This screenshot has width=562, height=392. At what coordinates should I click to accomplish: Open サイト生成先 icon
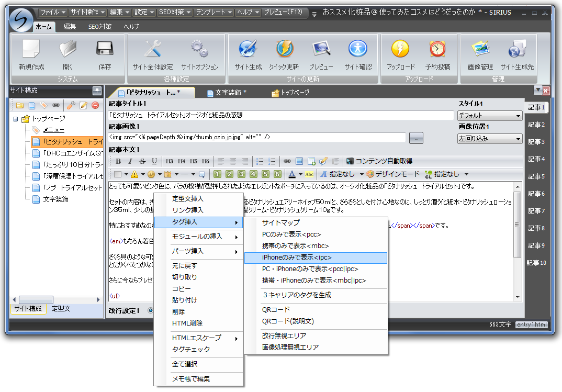(x=517, y=49)
